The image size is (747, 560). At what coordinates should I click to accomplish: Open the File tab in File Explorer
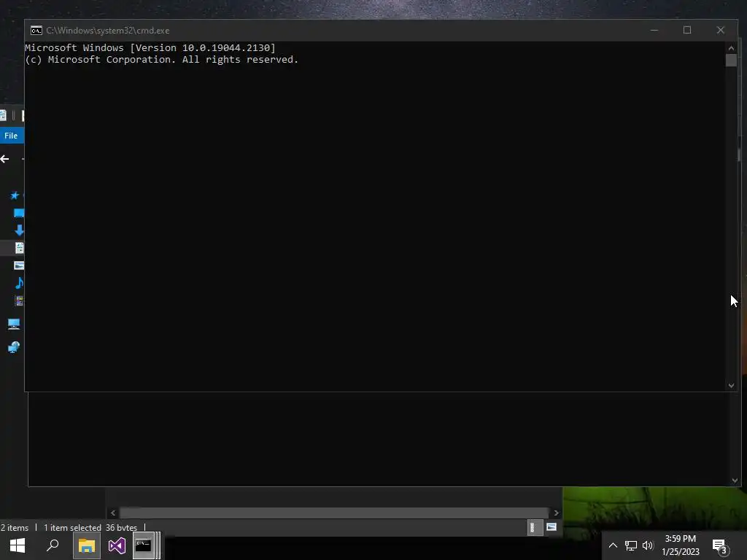pyautogui.click(x=11, y=136)
